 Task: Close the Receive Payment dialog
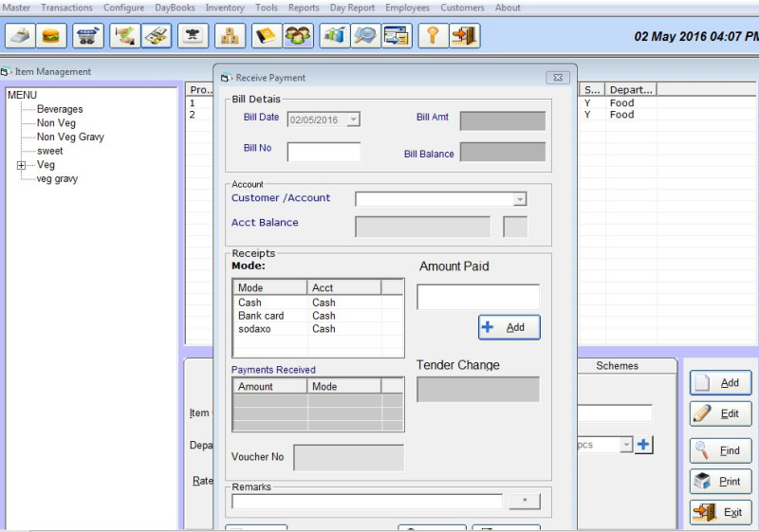coord(558,78)
